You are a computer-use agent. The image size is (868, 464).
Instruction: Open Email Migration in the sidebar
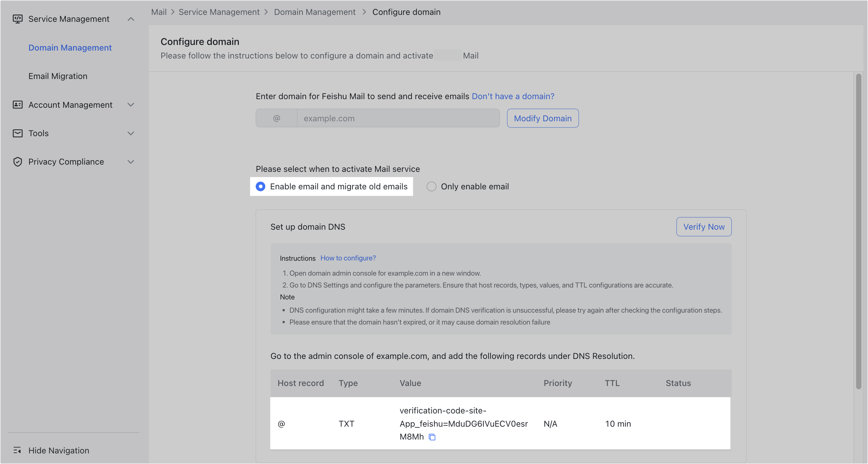click(58, 76)
